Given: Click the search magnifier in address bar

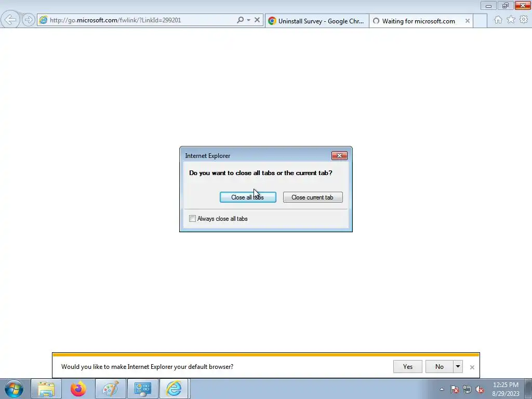Looking at the screenshot, I should [x=240, y=20].
